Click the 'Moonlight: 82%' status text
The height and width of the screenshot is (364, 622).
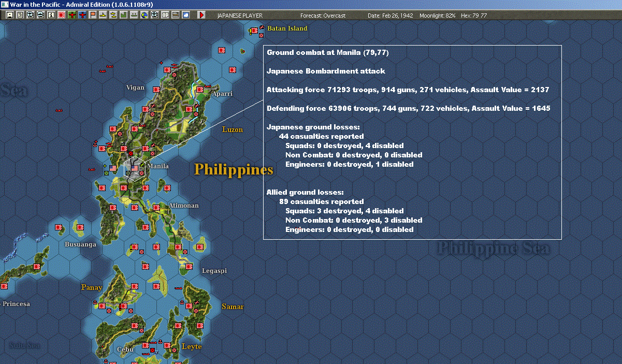pos(438,16)
